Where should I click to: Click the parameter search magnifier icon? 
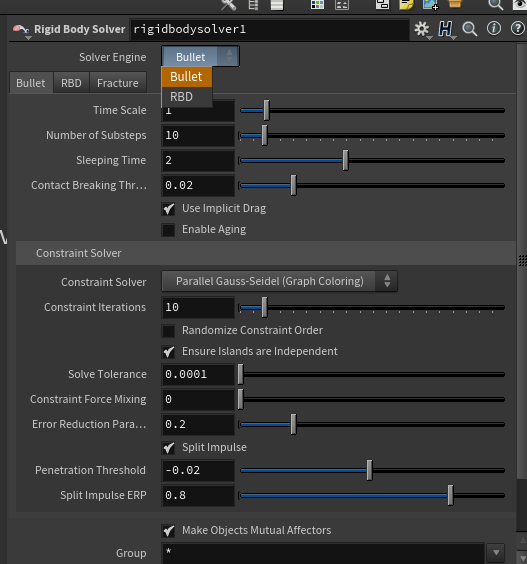click(x=469, y=29)
